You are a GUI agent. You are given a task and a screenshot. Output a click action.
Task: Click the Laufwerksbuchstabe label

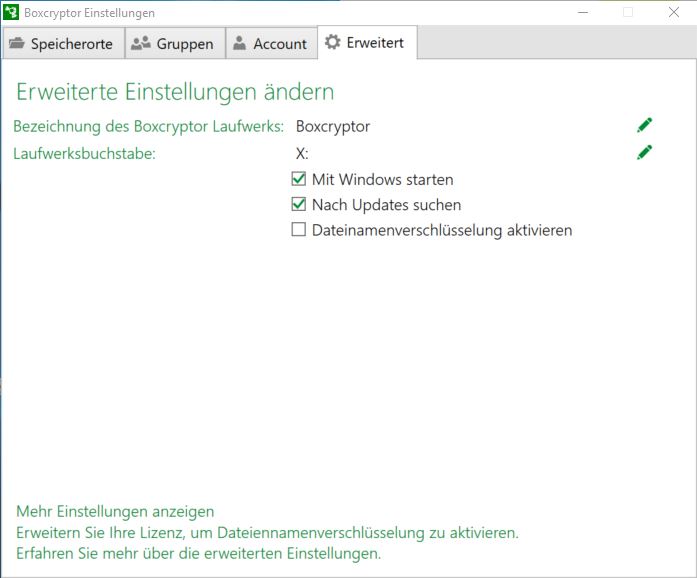coord(84,153)
